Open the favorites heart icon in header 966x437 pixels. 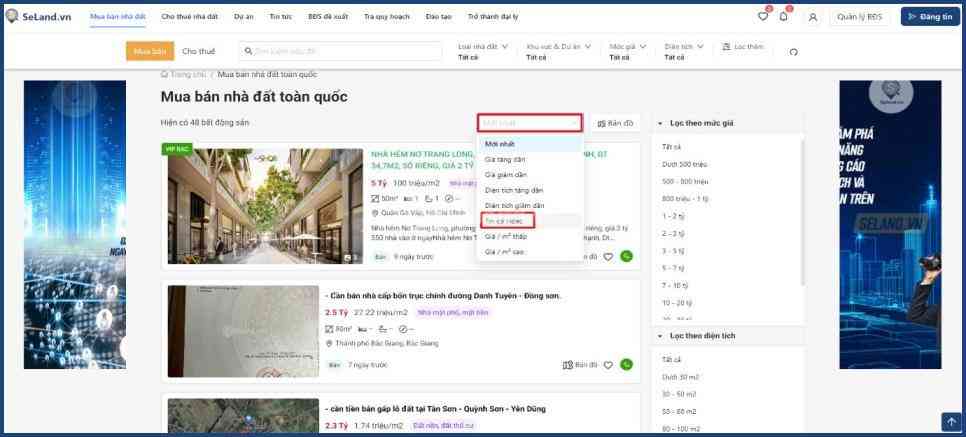pyautogui.click(x=763, y=16)
